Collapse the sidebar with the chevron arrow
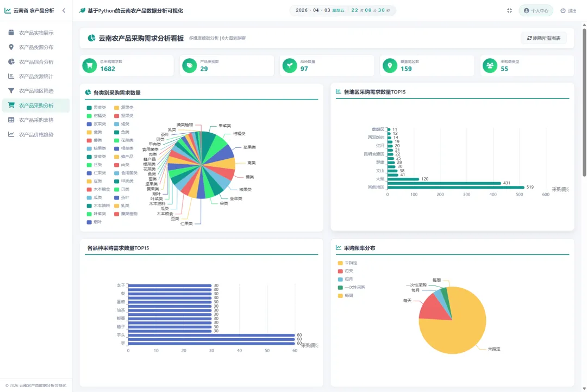 (x=64, y=10)
